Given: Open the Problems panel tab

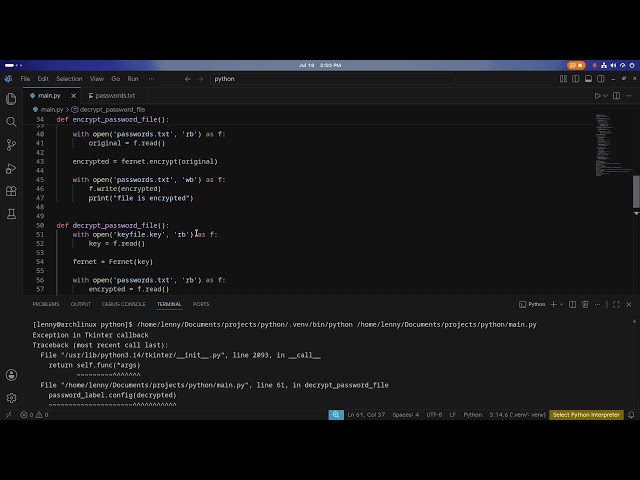Looking at the screenshot, I should pos(46,304).
